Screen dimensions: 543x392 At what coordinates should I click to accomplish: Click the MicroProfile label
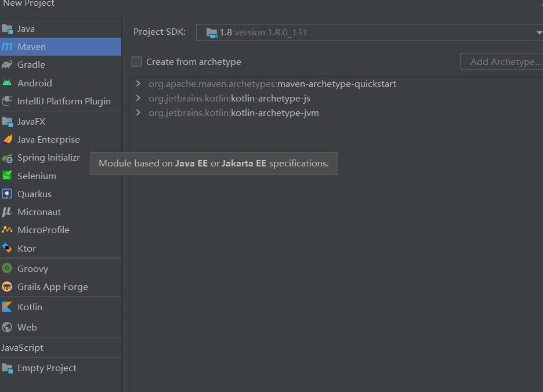(x=44, y=230)
